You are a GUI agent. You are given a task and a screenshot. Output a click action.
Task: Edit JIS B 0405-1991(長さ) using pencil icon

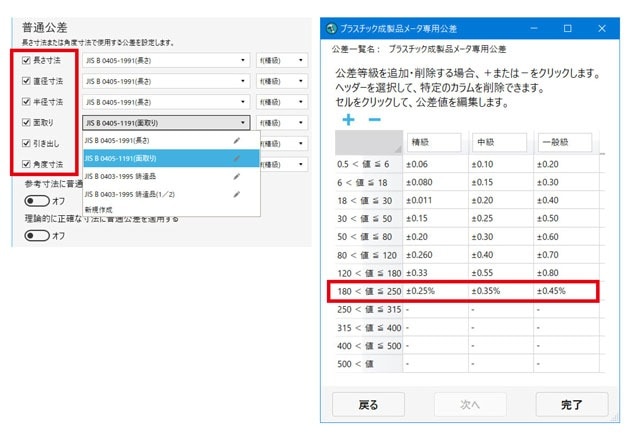(236, 140)
